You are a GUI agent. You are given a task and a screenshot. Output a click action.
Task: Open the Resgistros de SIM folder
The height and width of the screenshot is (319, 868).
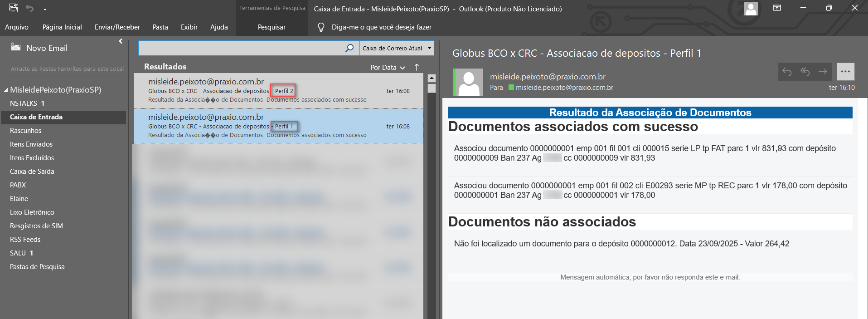coord(63,226)
